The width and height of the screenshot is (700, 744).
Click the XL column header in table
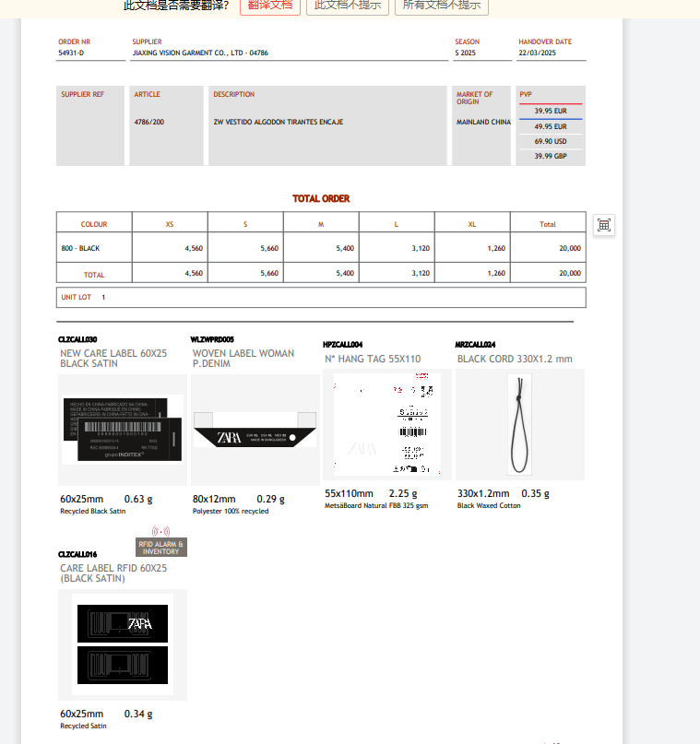tap(472, 224)
